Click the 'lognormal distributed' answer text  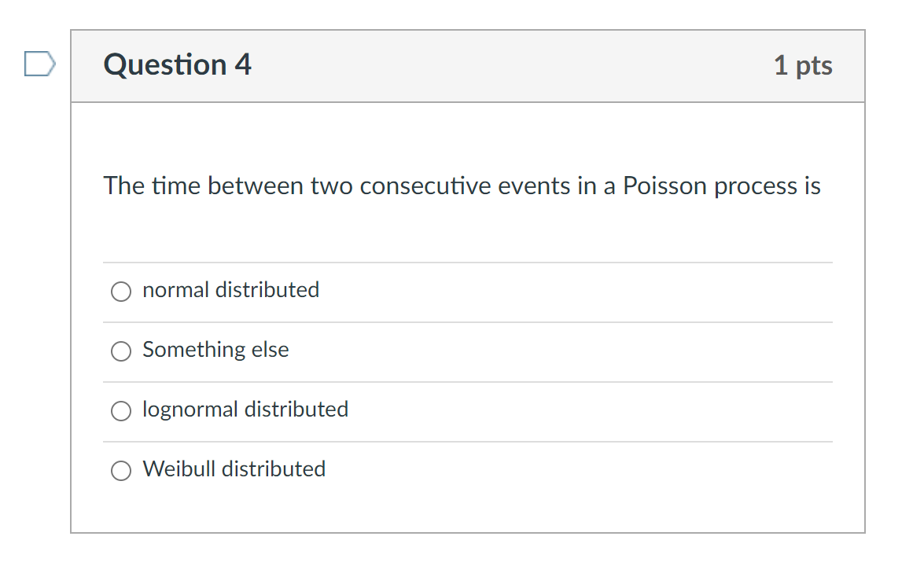point(245,410)
